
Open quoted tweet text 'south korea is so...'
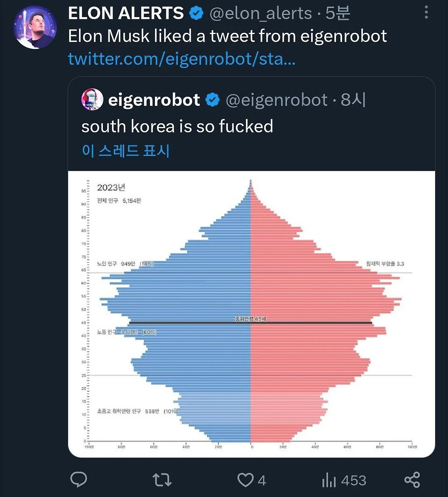177,126
